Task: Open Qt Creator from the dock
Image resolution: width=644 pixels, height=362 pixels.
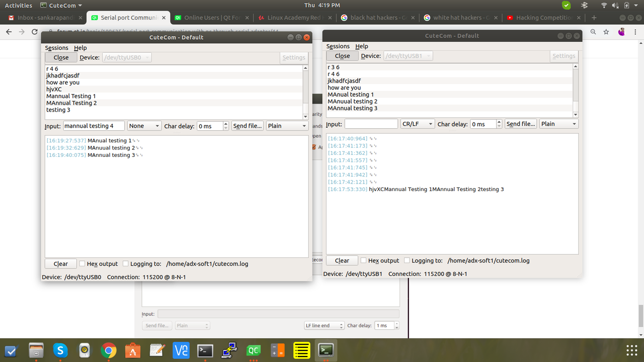Action: click(x=254, y=350)
